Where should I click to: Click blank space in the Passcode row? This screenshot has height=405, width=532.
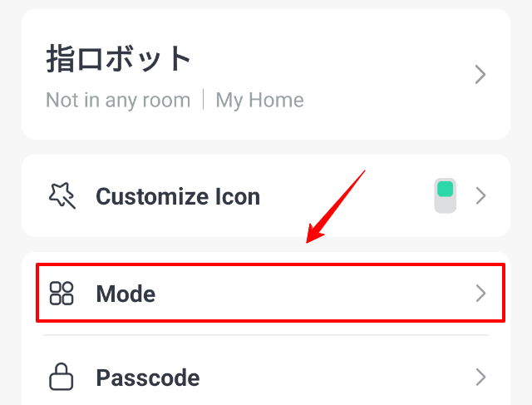point(332,378)
